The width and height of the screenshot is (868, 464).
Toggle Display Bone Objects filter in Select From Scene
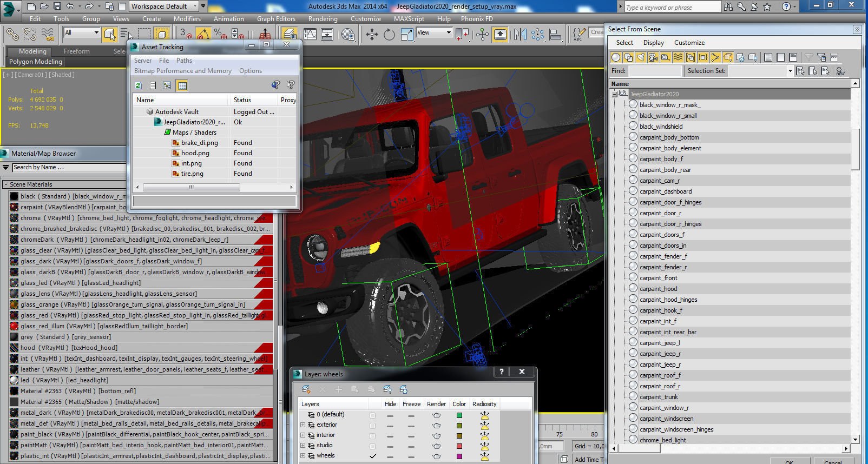click(x=715, y=57)
